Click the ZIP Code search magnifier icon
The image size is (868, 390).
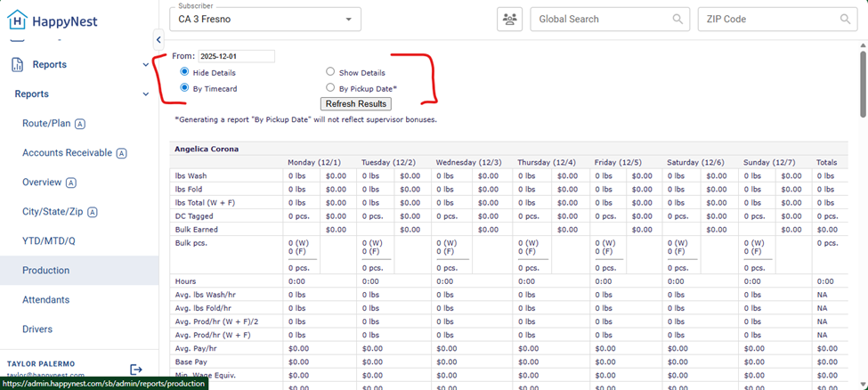[846, 19]
